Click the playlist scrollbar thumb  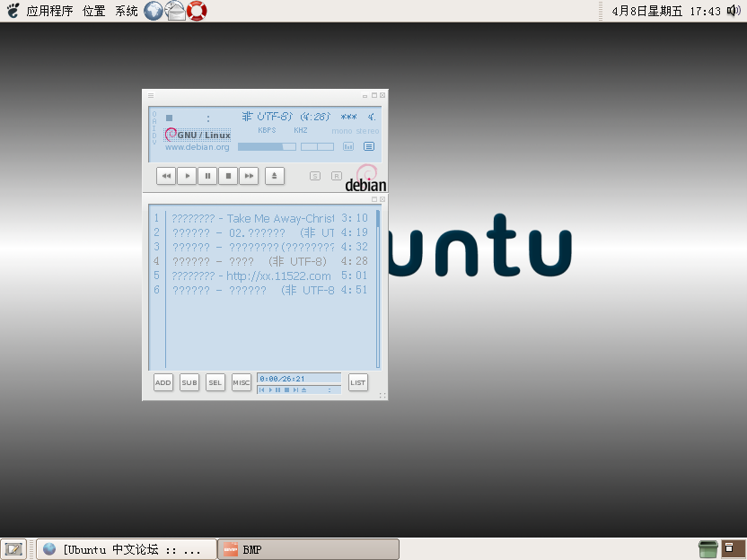pos(378,218)
